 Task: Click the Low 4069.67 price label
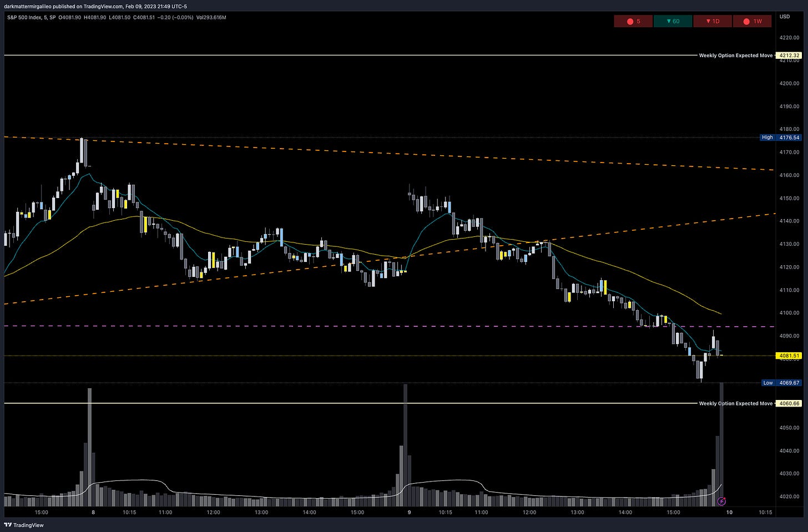[x=780, y=383]
